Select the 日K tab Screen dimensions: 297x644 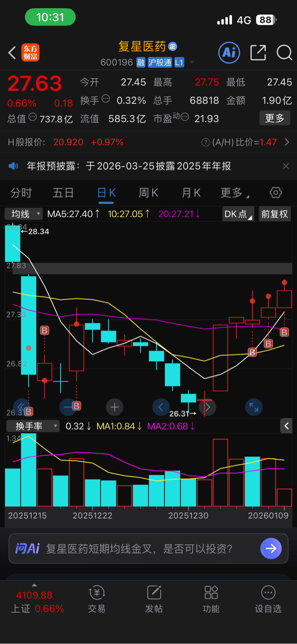[x=106, y=193]
